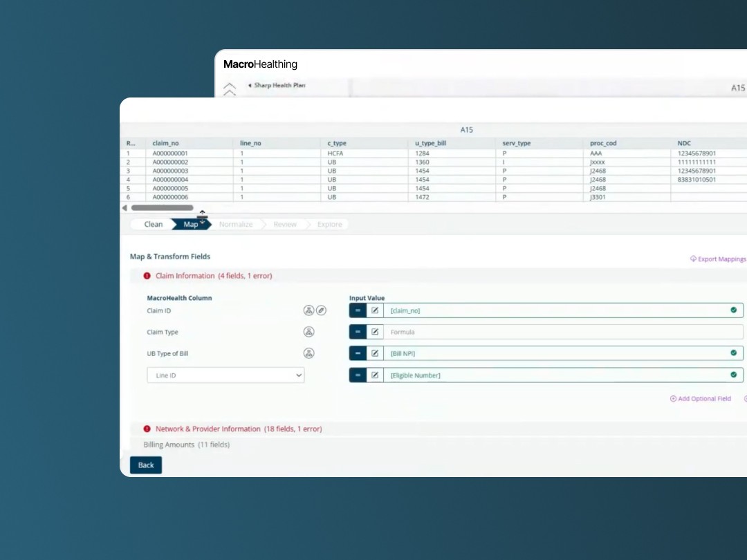Click the u_type_bill column header
The height and width of the screenshot is (560, 747).
tap(452, 143)
